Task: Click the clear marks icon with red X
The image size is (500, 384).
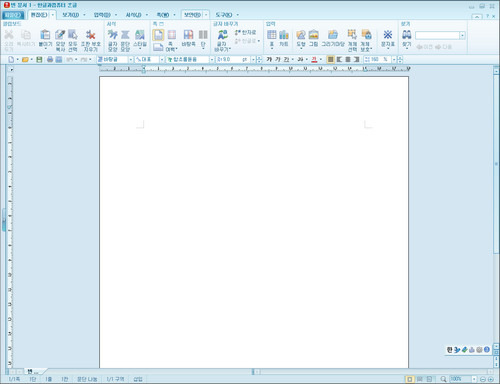Action: pos(90,35)
